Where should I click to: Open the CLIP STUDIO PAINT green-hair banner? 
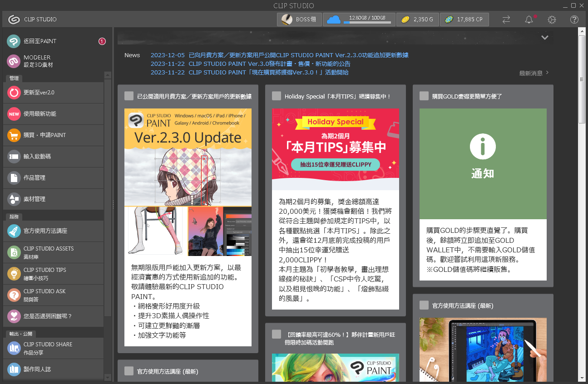click(336, 368)
